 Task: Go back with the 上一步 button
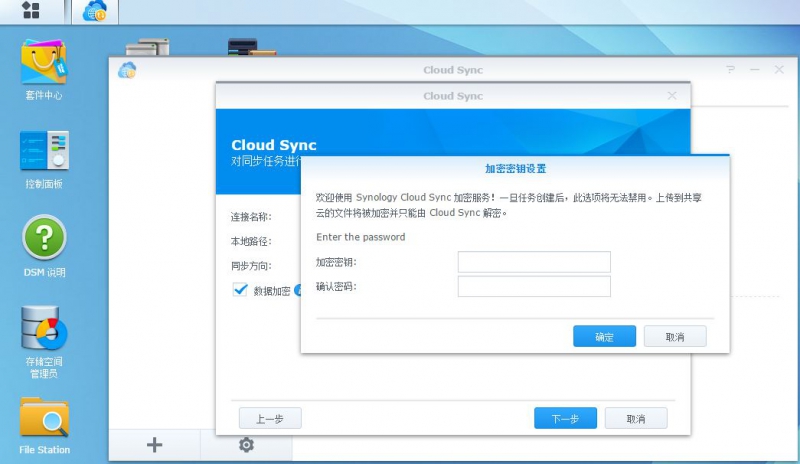[x=270, y=418]
